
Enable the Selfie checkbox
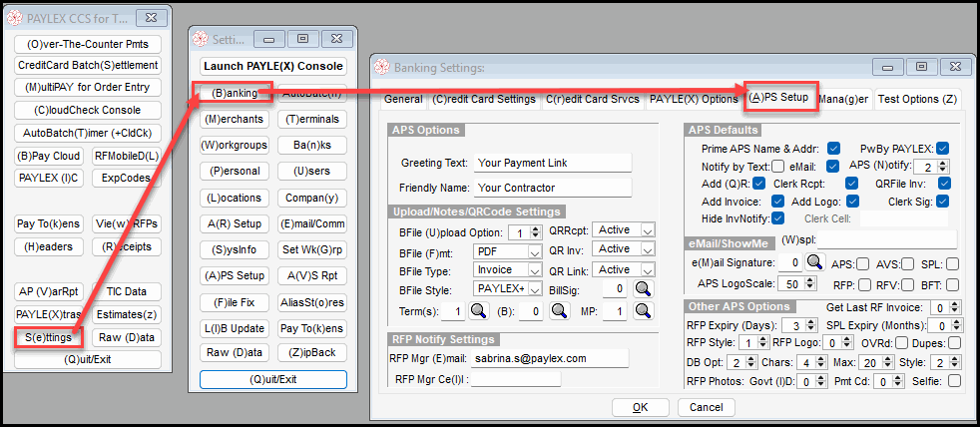point(954,381)
